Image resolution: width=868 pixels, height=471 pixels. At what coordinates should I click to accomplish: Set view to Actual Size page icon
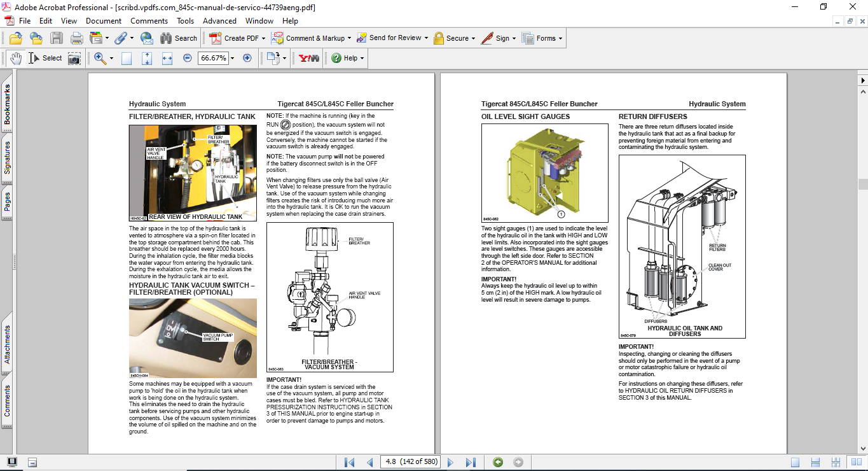pyautogui.click(x=127, y=58)
